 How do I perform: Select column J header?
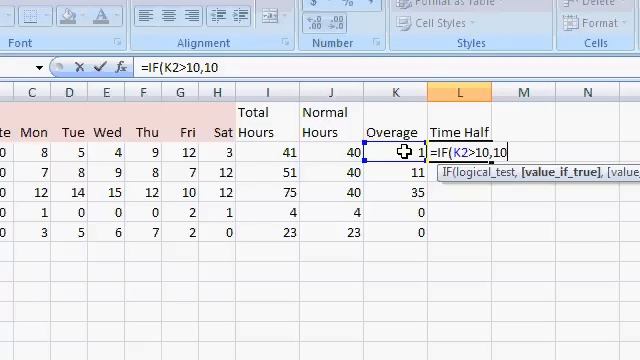(x=331, y=93)
